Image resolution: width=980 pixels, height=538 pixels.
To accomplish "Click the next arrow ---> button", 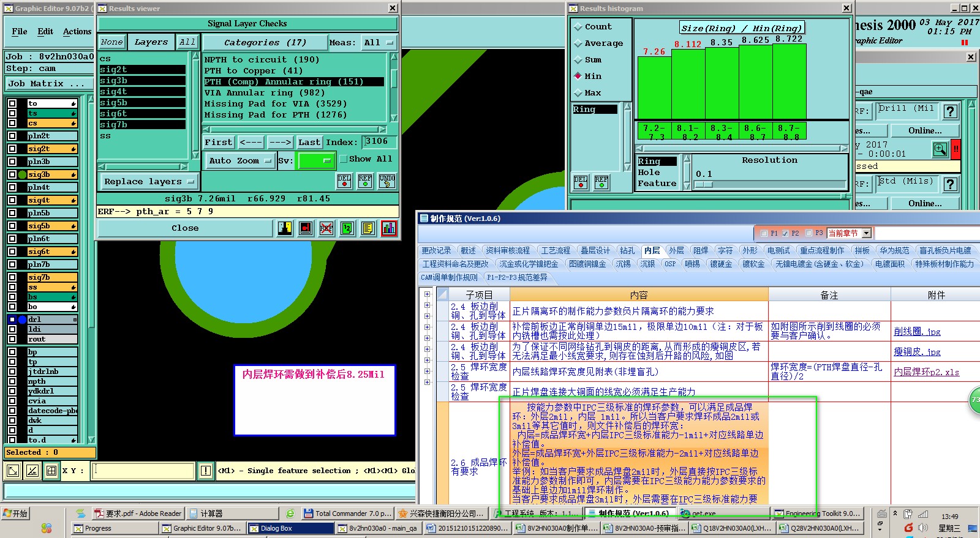I will (281, 142).
